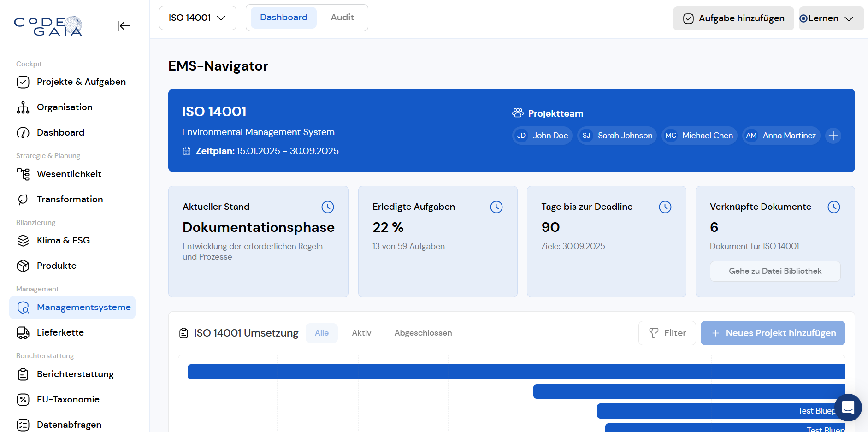Open the Filter options
This screenshot has width=868, height=432.
[667, 333]
